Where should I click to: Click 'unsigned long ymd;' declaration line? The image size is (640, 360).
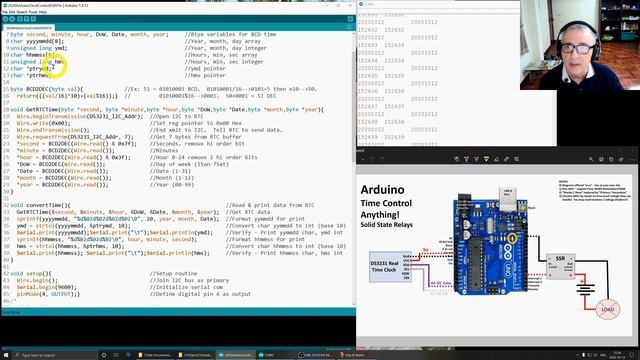pos(39,48)
